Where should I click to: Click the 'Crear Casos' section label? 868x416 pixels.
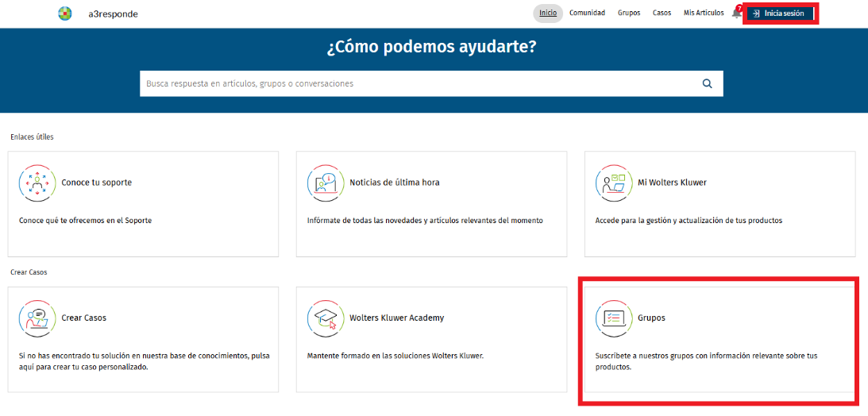point(29,273)
